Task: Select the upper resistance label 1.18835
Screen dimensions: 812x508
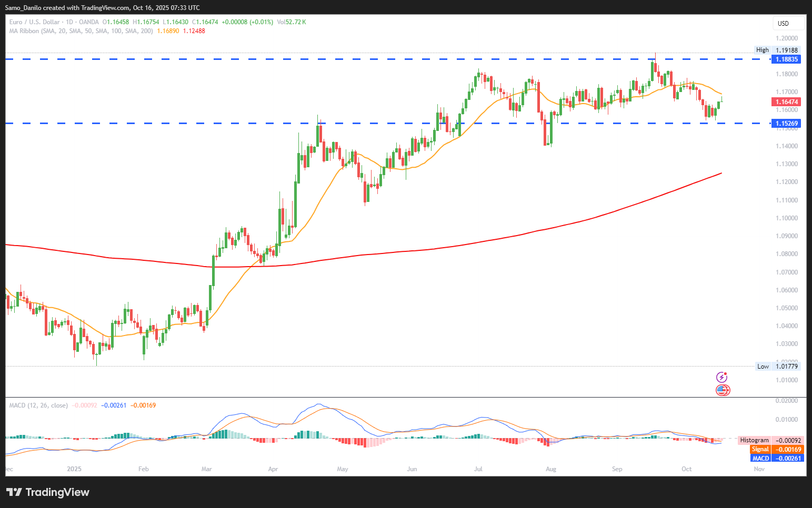Action: tap(786, 59)
